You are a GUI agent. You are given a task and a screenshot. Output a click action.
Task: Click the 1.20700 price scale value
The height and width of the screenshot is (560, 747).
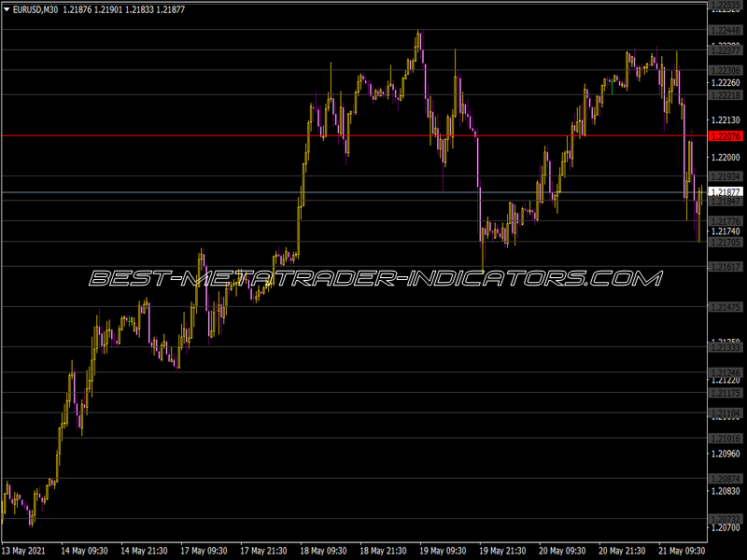[x=726, y=527]
